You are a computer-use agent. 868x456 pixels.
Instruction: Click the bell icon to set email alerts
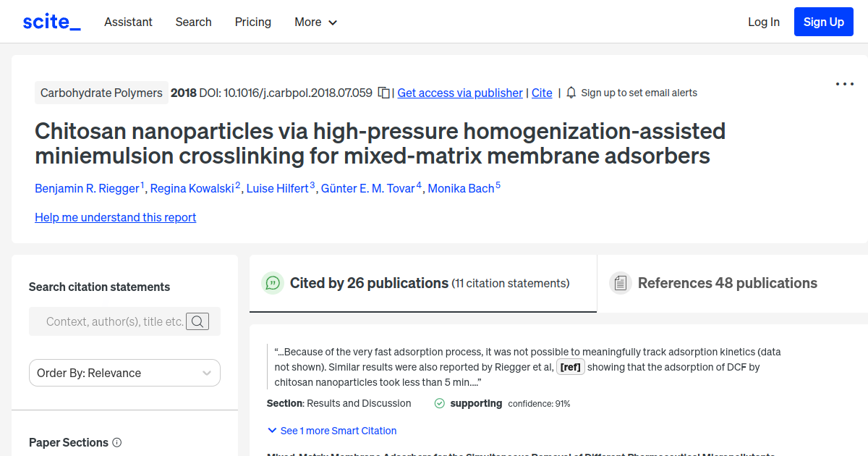[571, 93]
